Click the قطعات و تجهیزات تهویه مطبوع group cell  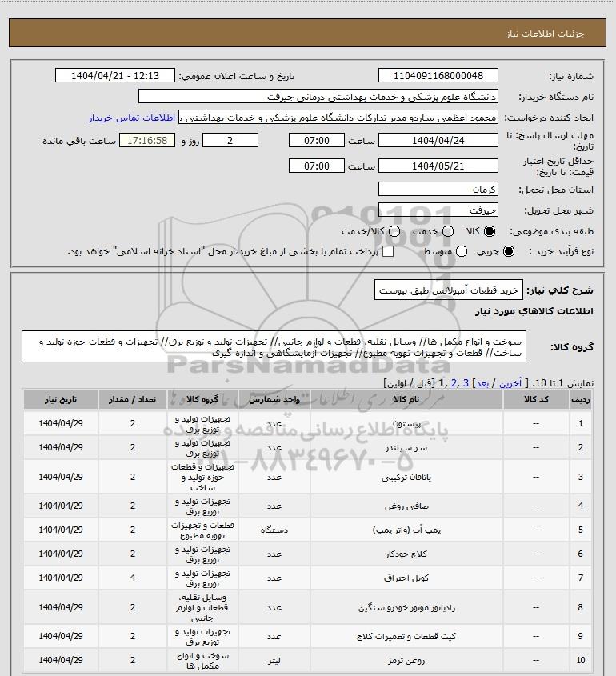click(x=202, y=530)
